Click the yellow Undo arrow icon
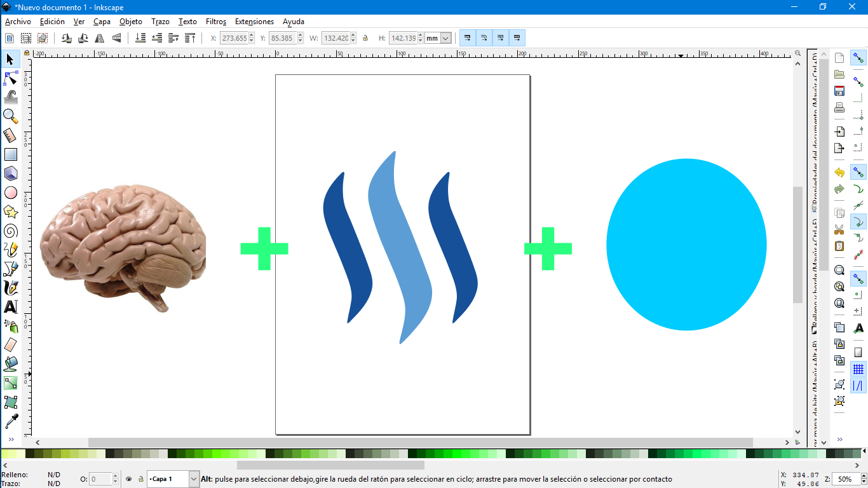Viewport: 868px width, 488px height. click(x=839, y=173)
